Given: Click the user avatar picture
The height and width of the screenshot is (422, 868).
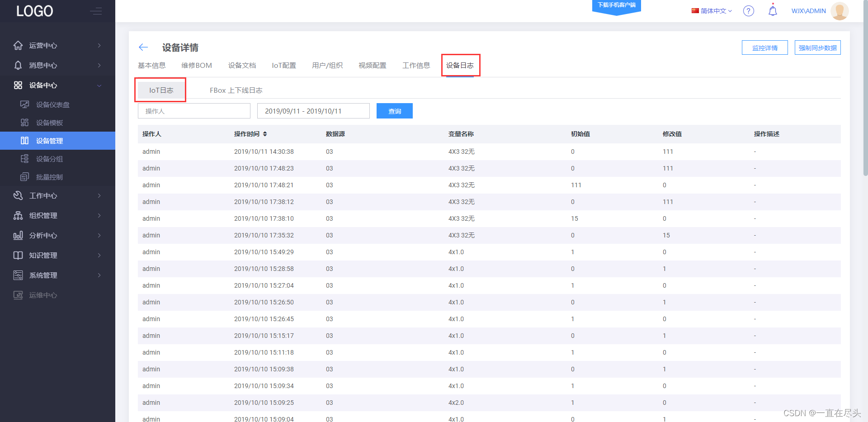Looking at the screenshot, I should click(840, 11).
